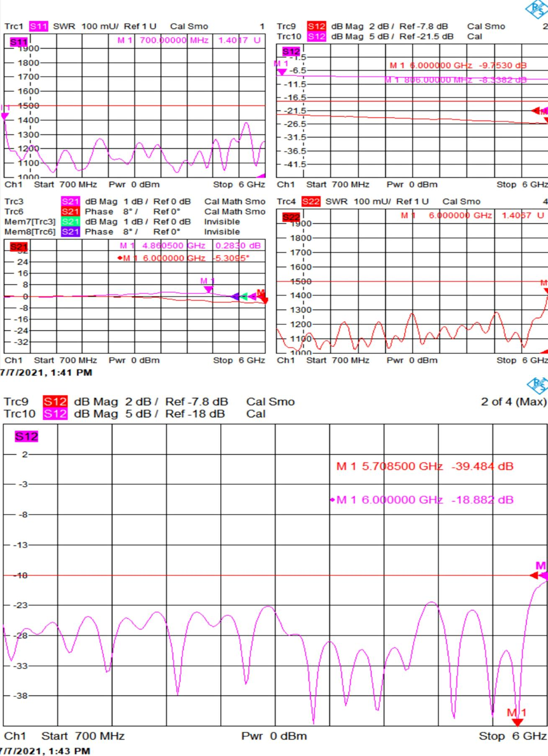This screenshot has height=756, width=548.
Task: Click 'Stop 6 GHz' under the enlarged S12 diagram
Action: click(x=513, y=736)
